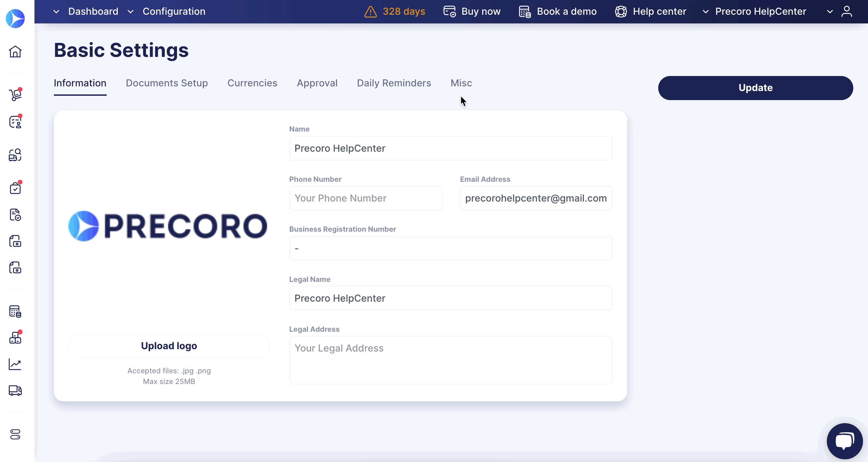Image resolution: width=868 pixels, height=462 pixels.
Task: Switch to the Daily Reminders tab
Action: click(394, 83)
